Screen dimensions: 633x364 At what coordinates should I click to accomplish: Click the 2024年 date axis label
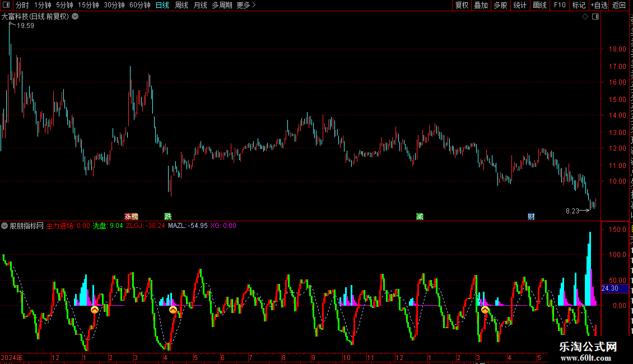[x=12, y=357]
